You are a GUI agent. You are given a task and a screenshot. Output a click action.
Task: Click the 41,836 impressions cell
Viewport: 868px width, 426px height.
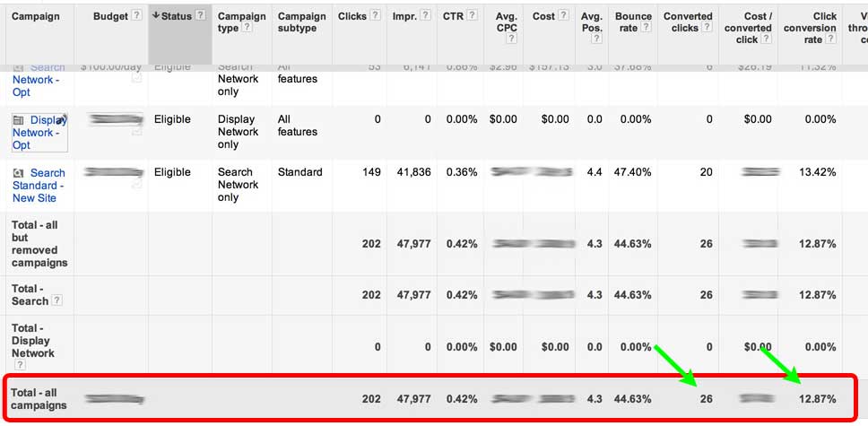pos(411,172)
